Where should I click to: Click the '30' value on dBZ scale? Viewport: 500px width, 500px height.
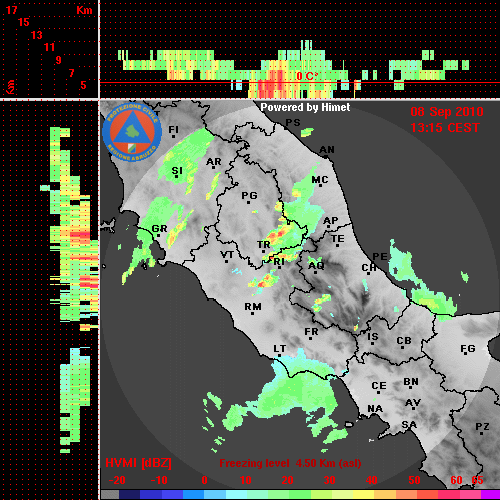tap(329, 480)
